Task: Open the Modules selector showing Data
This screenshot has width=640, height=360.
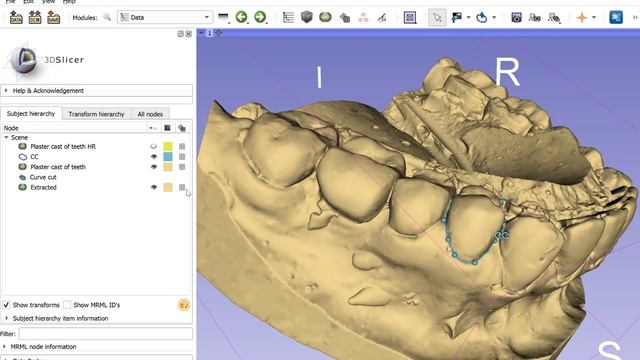Action: tap(164, 17)
